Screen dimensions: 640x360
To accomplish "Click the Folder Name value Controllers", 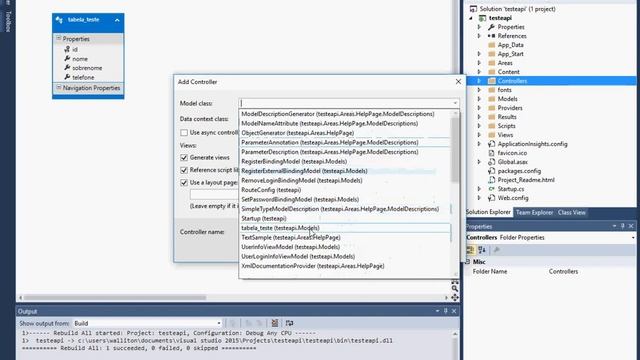I will point(563,271).
